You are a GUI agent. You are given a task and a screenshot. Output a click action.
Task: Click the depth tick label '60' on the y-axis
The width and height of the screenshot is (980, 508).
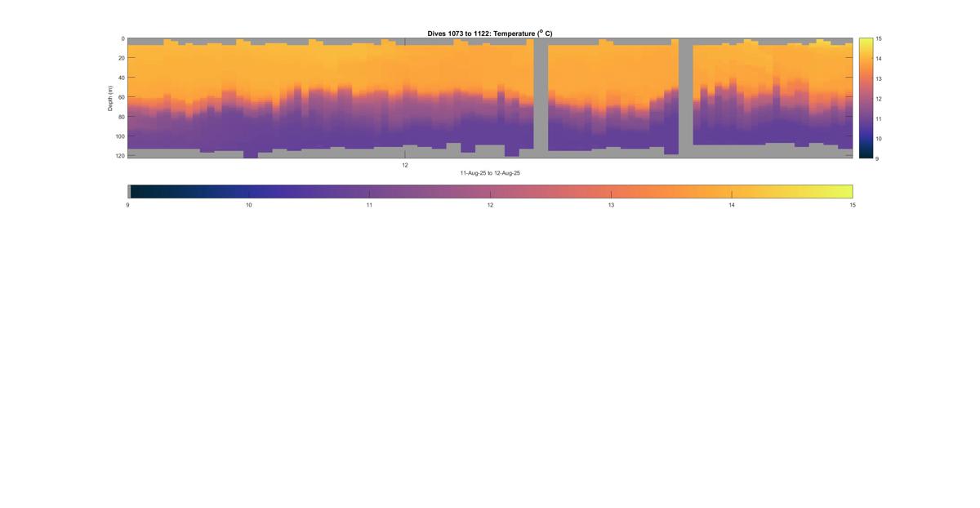coord(121,97)
